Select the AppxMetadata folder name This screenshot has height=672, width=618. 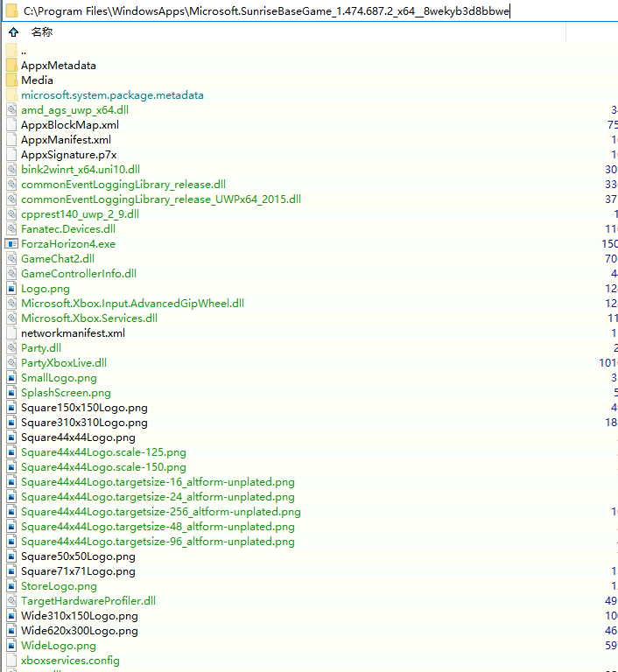[59, 66]
